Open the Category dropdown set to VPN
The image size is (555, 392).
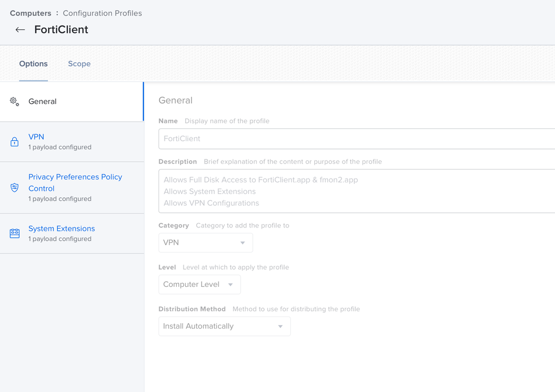pos(206,242)
